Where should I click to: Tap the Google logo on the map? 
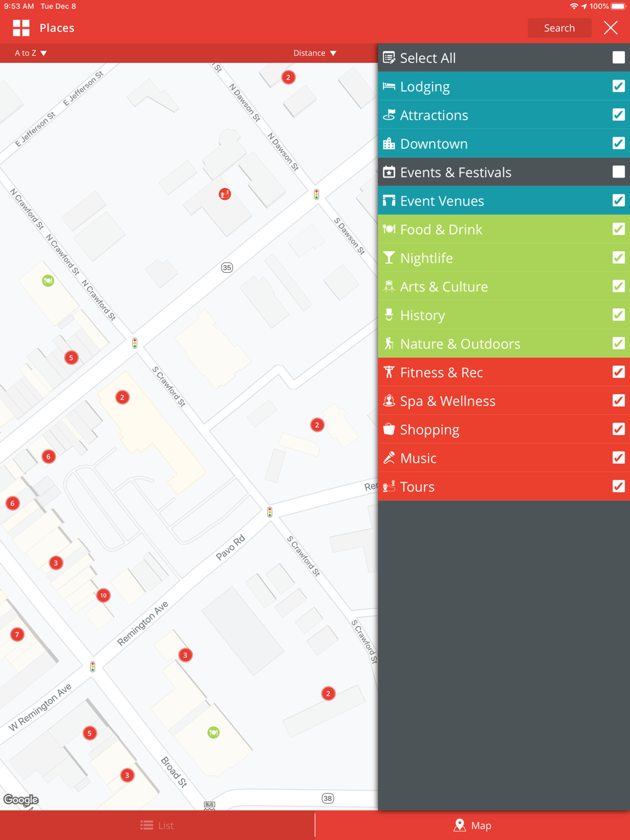coord(21,800)
